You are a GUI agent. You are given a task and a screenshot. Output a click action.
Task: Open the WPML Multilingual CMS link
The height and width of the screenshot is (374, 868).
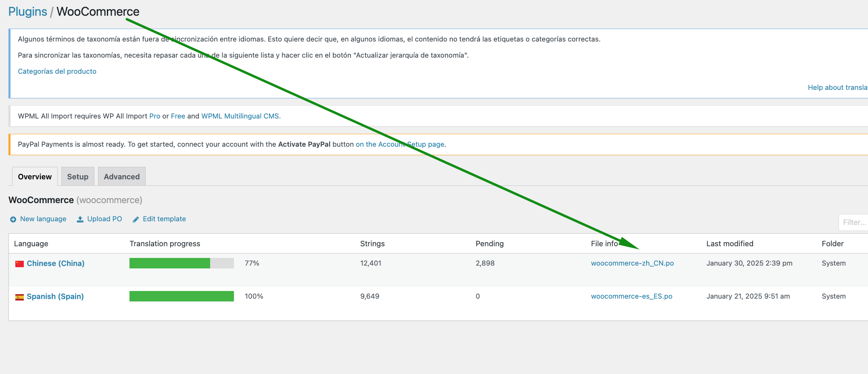pos(240,116)
